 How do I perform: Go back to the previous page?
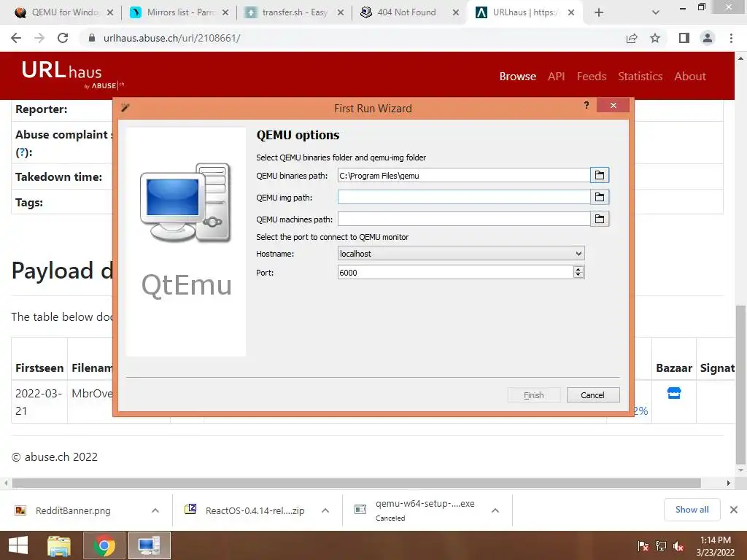click(x=16, y=38)
